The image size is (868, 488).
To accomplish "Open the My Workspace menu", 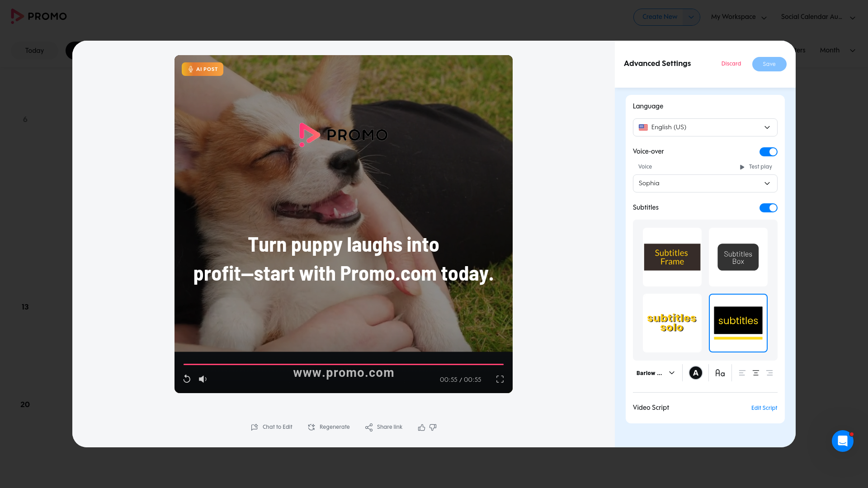I will click(739, 17).
